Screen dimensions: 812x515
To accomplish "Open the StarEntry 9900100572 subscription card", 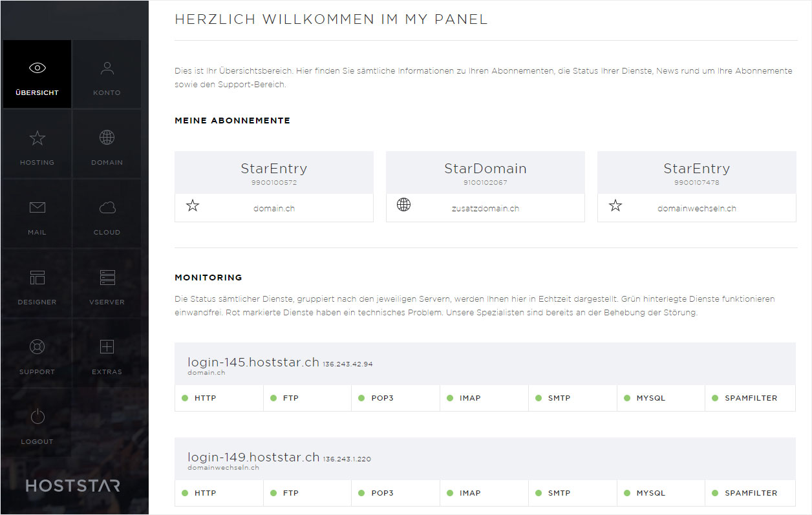I will coord(274,187).
